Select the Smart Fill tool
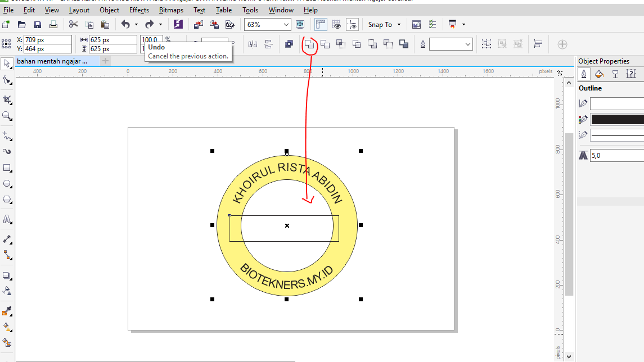 (x=7, y=343)
